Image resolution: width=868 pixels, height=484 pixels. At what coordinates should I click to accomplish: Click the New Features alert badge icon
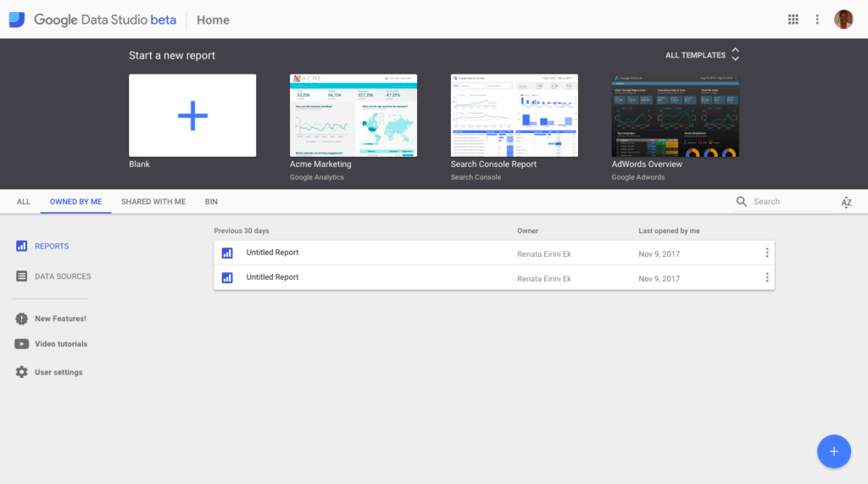coord(21,319)
